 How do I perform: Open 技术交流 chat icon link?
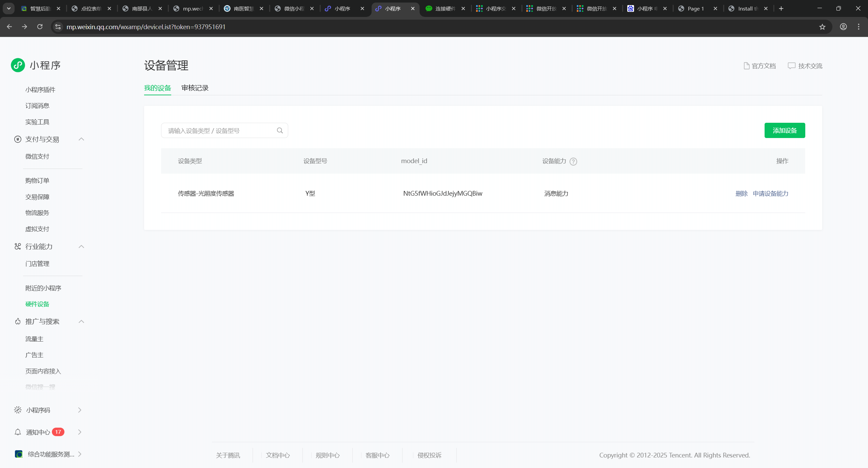(791, 66)
